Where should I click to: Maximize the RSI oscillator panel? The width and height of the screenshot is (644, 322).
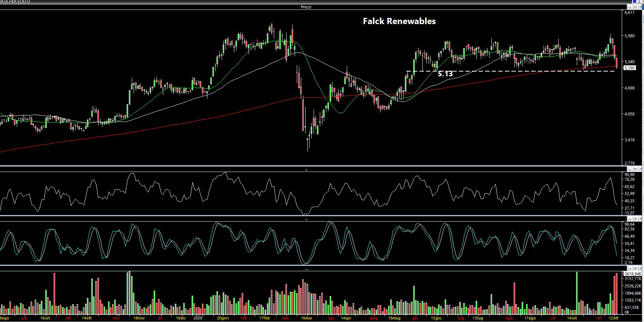click(635, 169)
